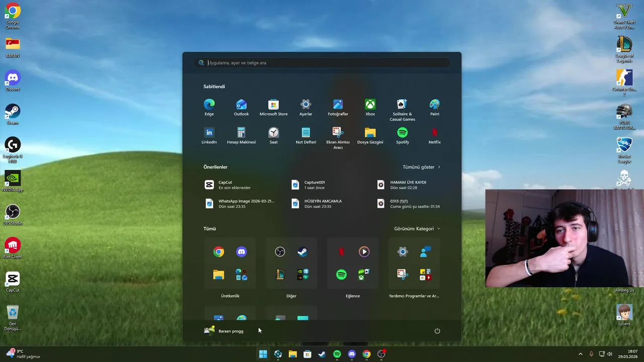Open Ayarlar in pinned apps
The height and width of the screenshot is (362, 644).
coord(306,108)
